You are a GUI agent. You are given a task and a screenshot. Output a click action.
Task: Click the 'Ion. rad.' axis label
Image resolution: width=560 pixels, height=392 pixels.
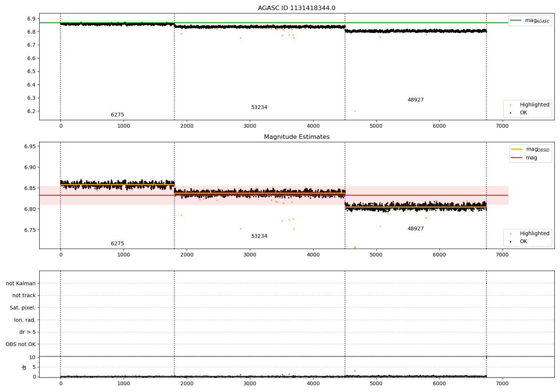tap(25, 320)
